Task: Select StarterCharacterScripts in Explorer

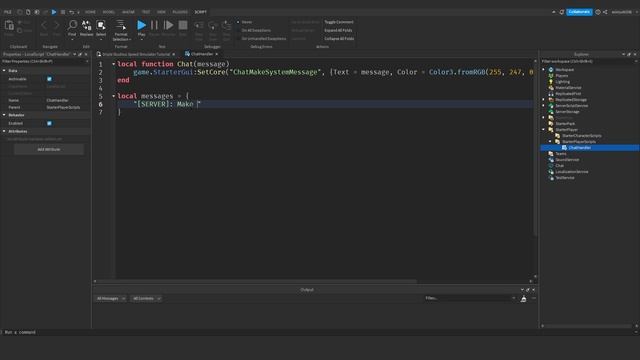Action: [581, 136]
